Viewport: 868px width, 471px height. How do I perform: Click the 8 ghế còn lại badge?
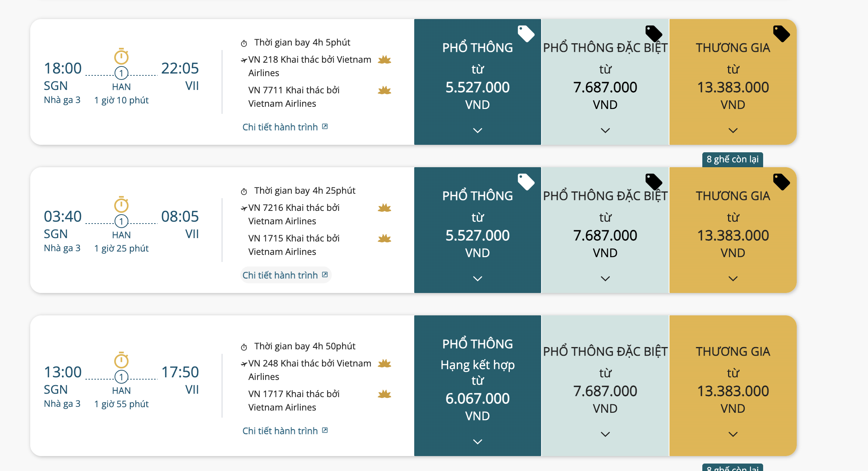coord(732,159)
